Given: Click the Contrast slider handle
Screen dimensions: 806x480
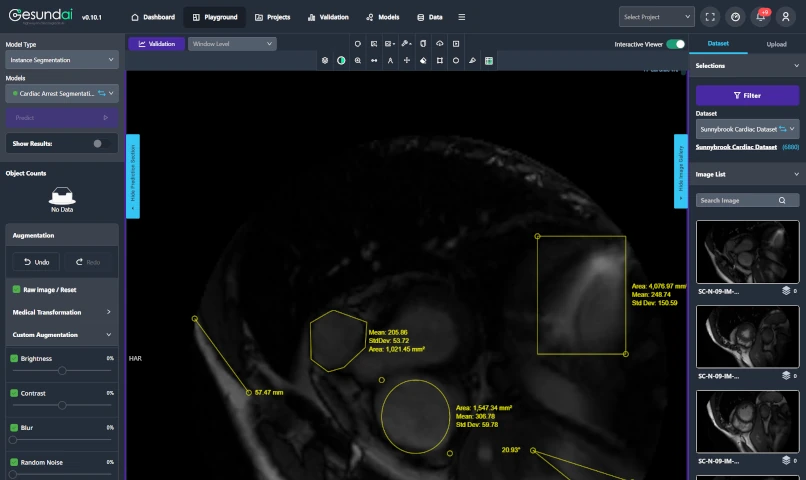Looking at the screenshot, I should point(62,405).
